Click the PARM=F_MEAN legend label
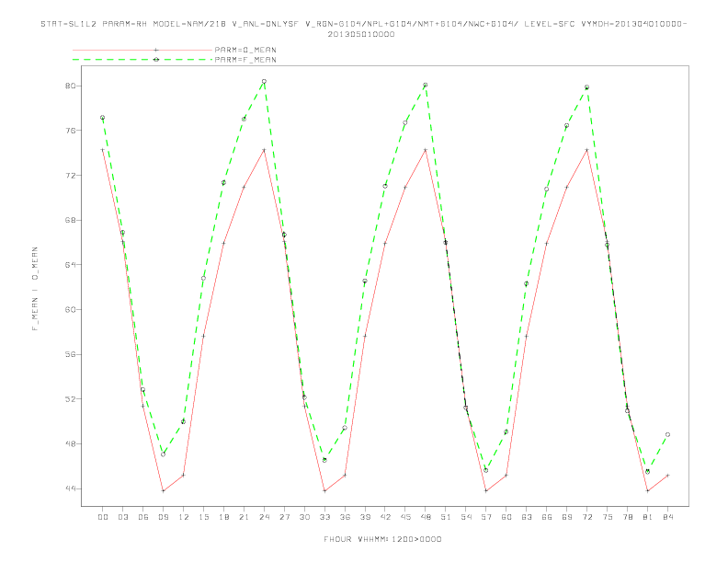This screenshot has height=563, width=728. pyautogui.click(x=245, y=60)
